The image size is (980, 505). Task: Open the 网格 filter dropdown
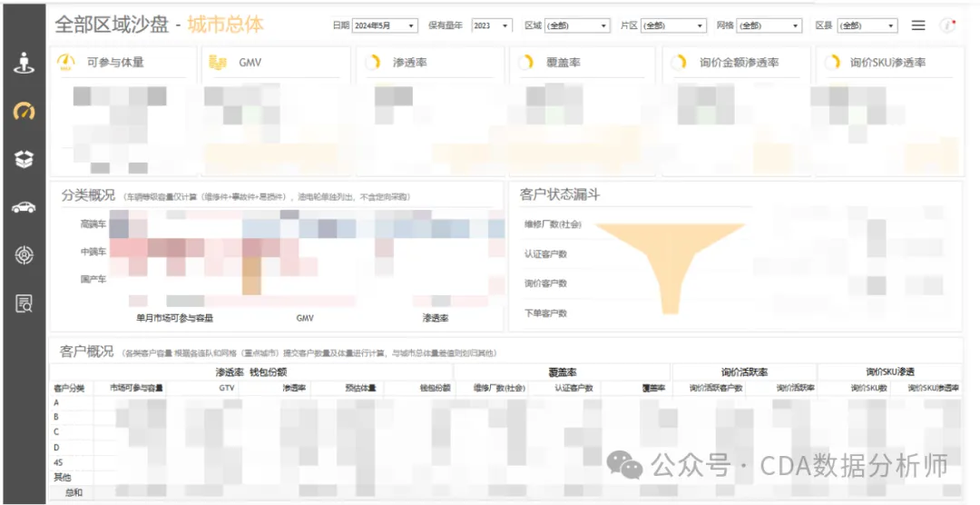click(769, 26)
